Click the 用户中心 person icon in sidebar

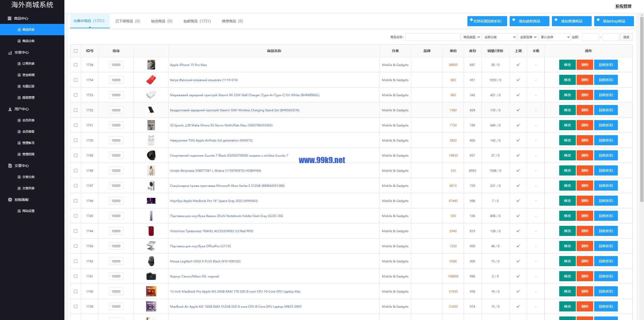coord(10,109)
